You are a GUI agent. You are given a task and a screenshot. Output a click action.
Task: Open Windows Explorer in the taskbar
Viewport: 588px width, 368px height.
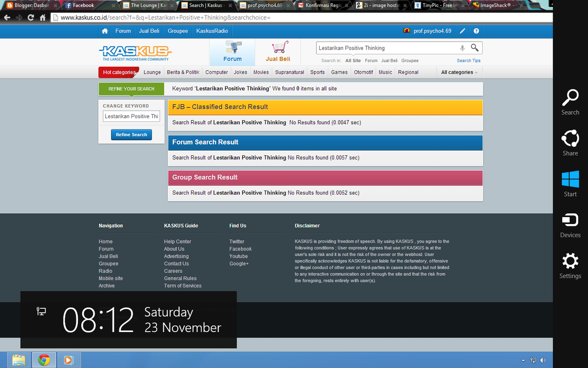coord(18,360)
